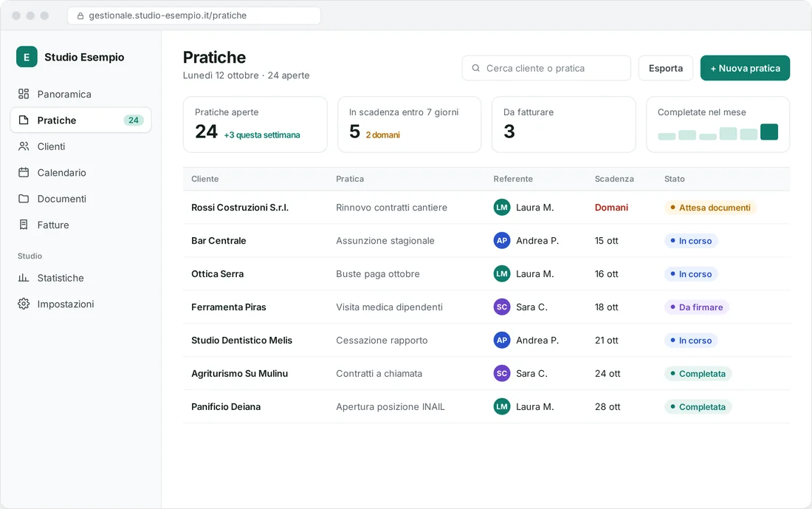Click AP avatar in Studio Dentistico Melis row
This screenshot has height=509, width=812.
coord(502,340)
